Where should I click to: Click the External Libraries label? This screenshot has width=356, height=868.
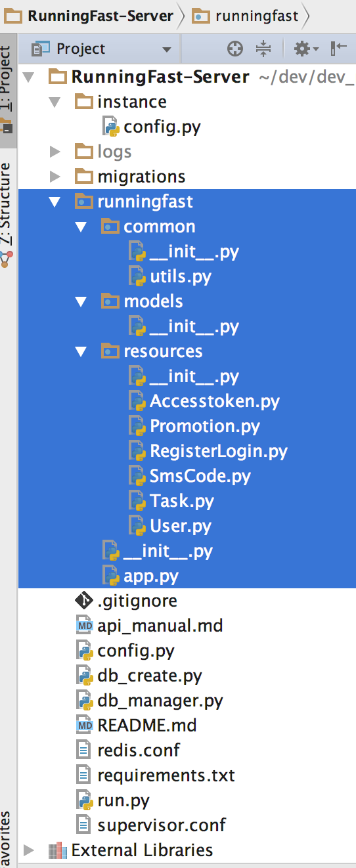coord(142,850)
